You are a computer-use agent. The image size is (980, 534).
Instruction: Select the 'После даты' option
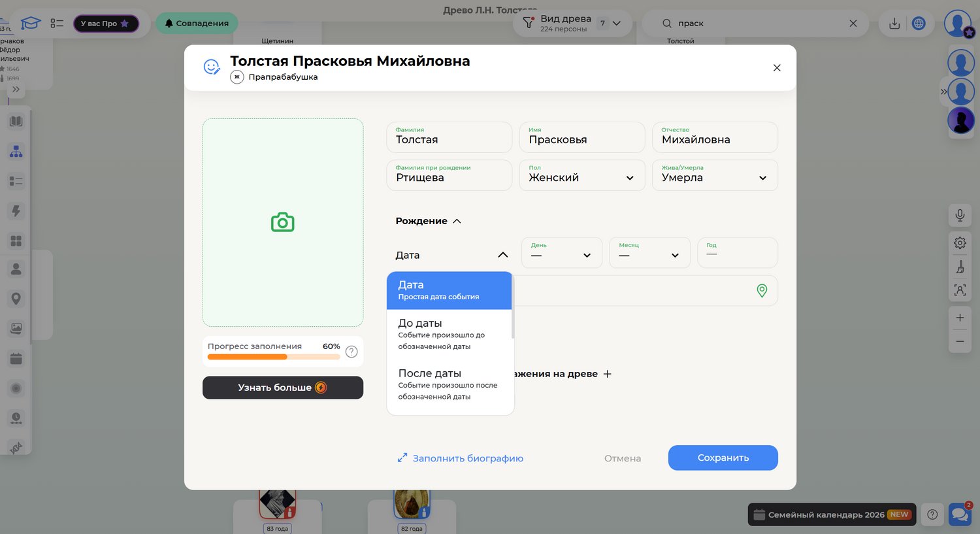[449, 384]
